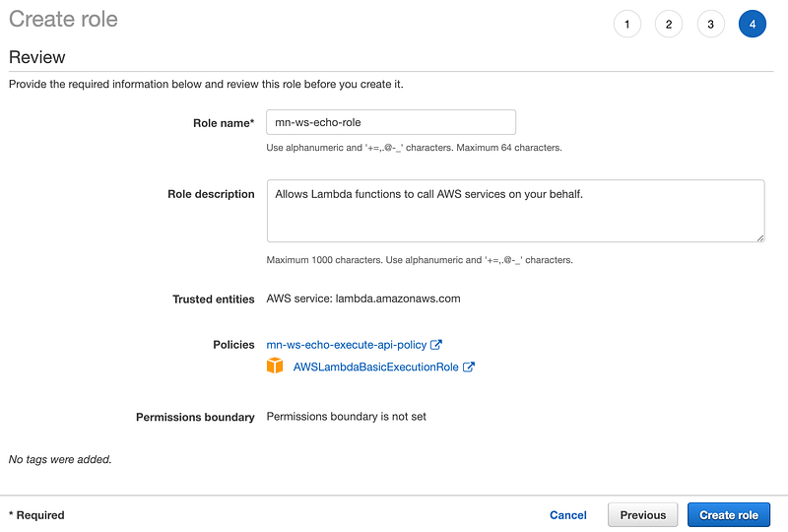The image size is (788, 532).
Task: Click the orange AWS managed policy box icon
Action: click(x=275, y=366)
